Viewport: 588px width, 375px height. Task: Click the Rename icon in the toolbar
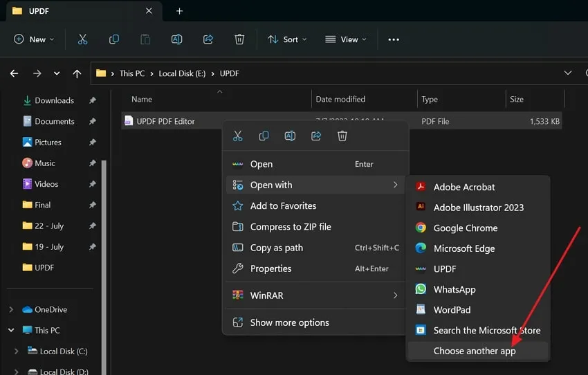point(176,39)
